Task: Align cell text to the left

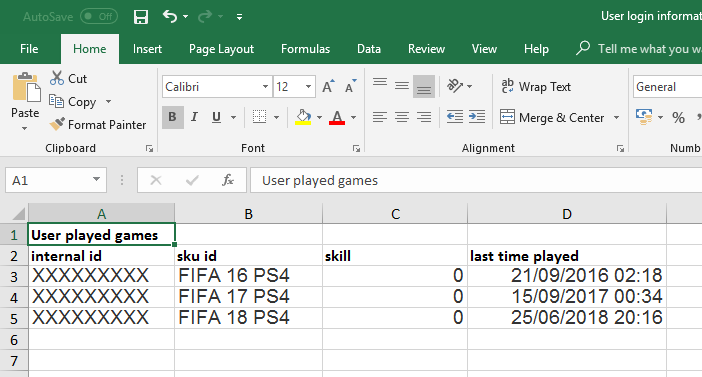Action: pos(380,117)
